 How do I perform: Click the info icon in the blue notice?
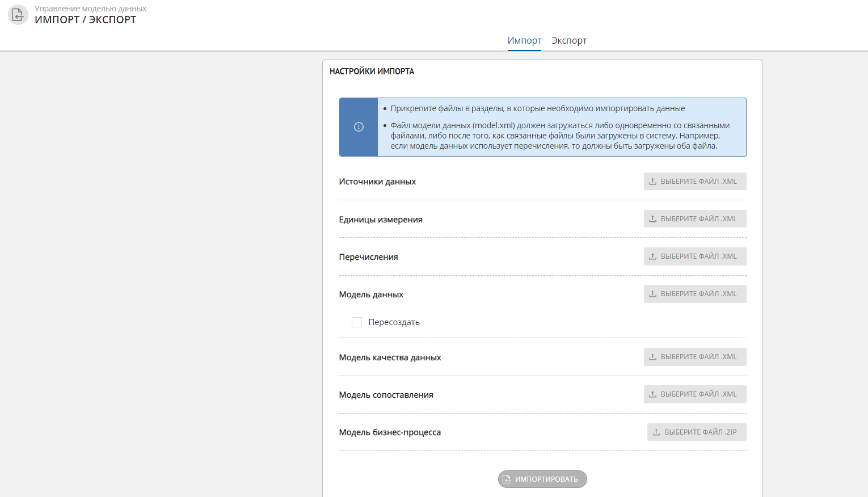tap(359, 127)
